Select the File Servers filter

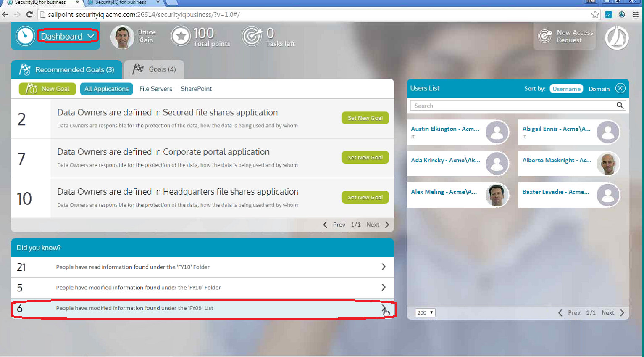[x=156, y=89]
